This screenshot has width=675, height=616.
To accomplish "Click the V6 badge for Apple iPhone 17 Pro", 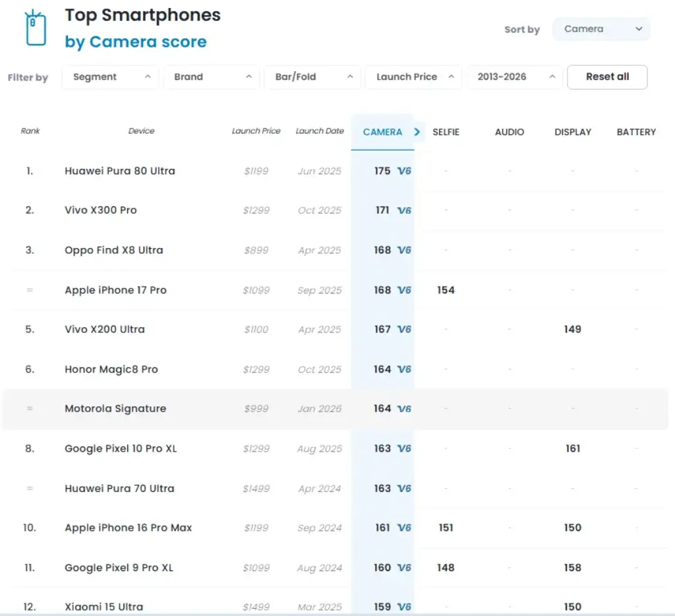I will [x=404, y=290].
